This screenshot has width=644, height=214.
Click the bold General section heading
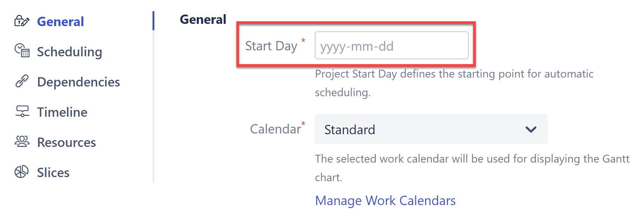[203, 19]
